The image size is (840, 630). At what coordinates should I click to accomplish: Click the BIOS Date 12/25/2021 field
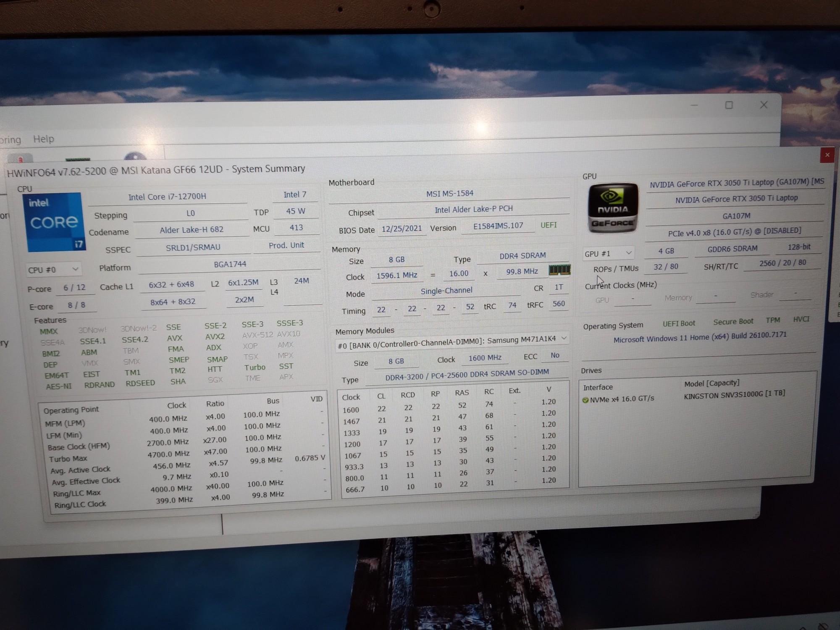tap(402, 228)
